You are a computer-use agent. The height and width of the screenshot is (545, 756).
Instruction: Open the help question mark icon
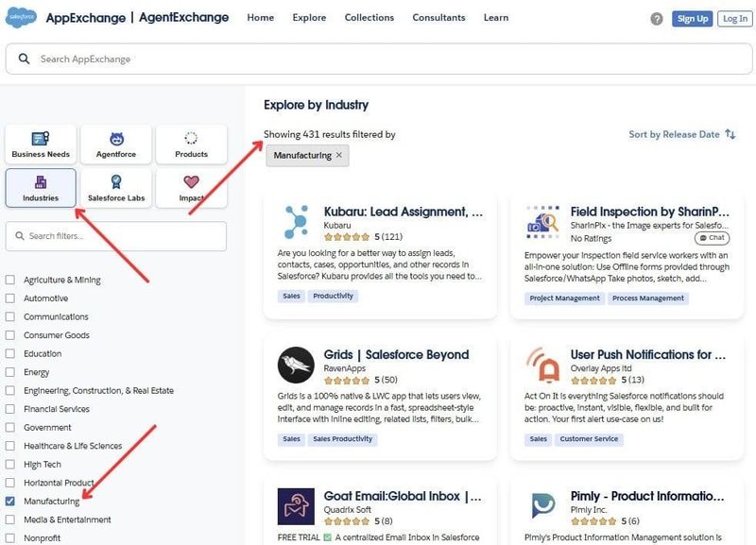[x=656, y=19]
